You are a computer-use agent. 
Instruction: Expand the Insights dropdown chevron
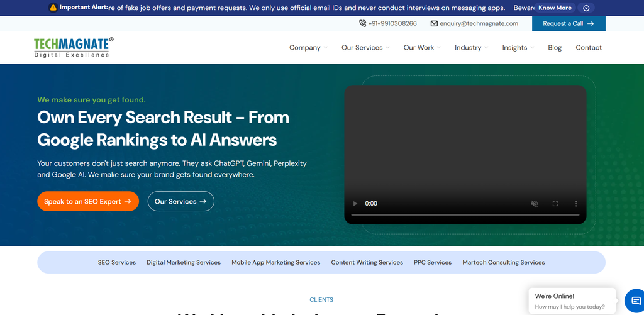pyautogui.click(x=532, y=48)
